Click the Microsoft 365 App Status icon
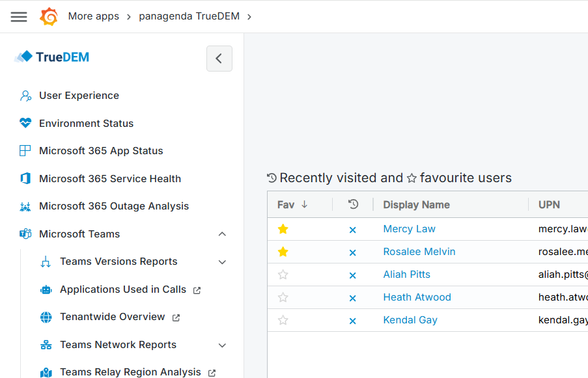Viewport: 588px width, 378px height. coord(25,151)
